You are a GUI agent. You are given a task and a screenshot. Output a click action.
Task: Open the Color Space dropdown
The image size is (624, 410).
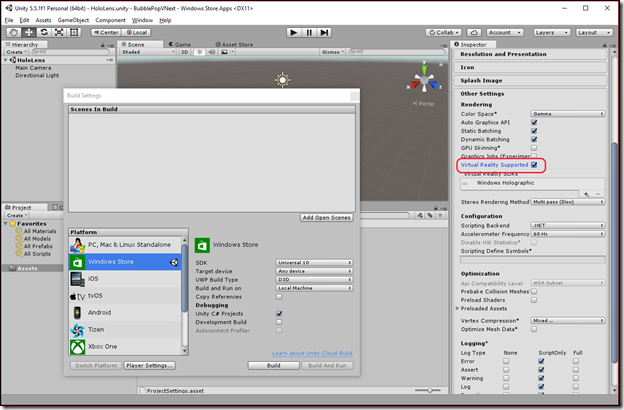click(567, 114)
